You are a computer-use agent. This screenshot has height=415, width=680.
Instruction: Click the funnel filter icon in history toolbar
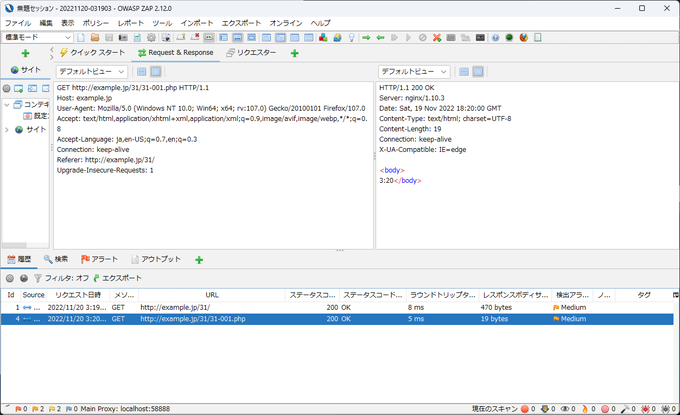click(x=38, y=278)
